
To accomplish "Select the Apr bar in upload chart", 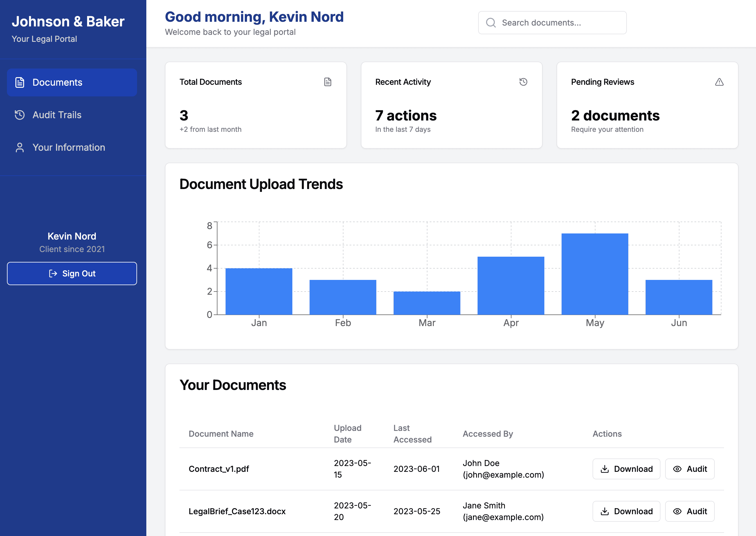I will pos(511,286).
